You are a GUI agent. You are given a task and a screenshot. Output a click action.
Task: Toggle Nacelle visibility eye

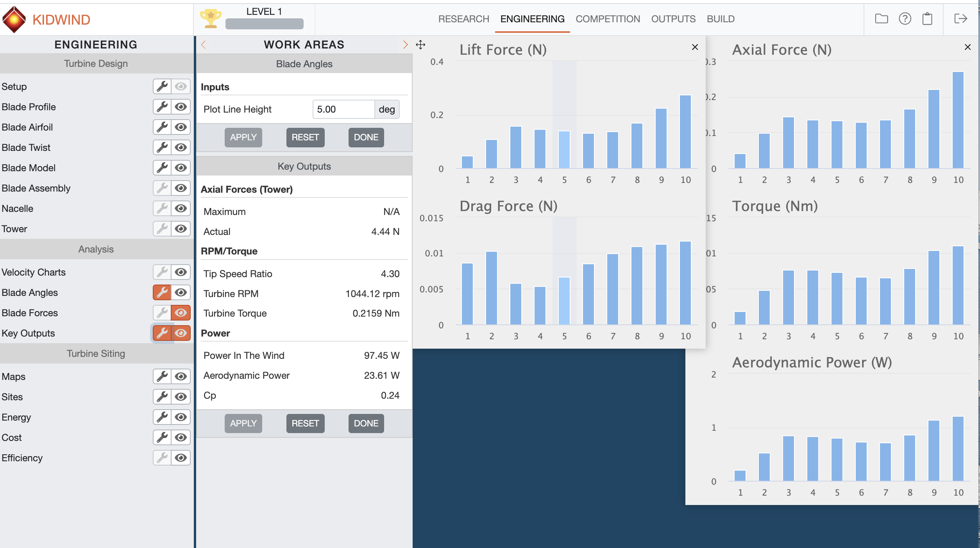click(181, 208)
